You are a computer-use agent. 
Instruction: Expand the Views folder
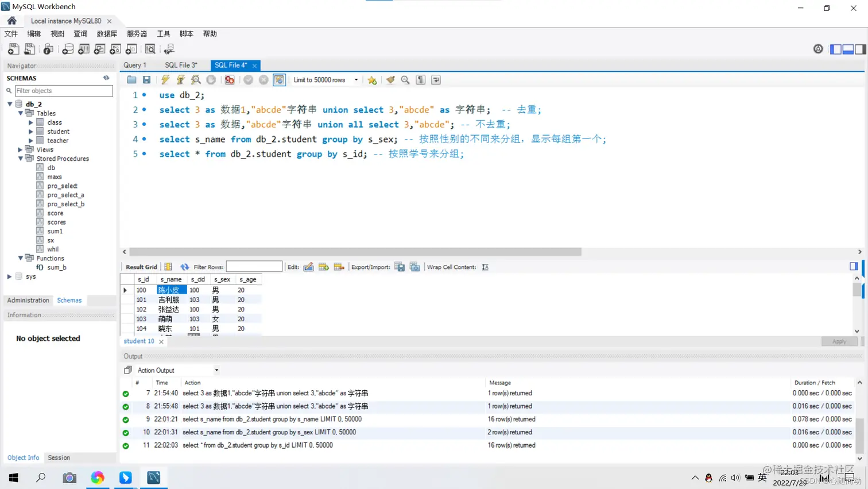(x=21, y=149)
